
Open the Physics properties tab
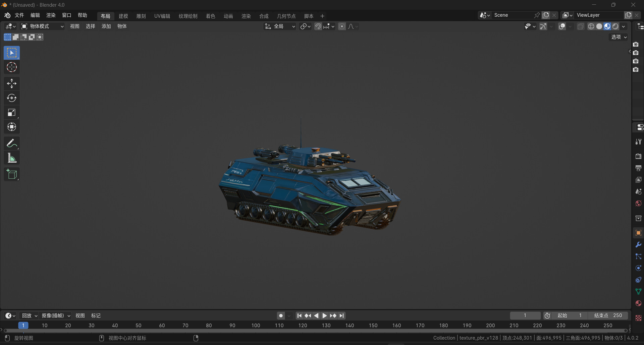pos(638,268)
